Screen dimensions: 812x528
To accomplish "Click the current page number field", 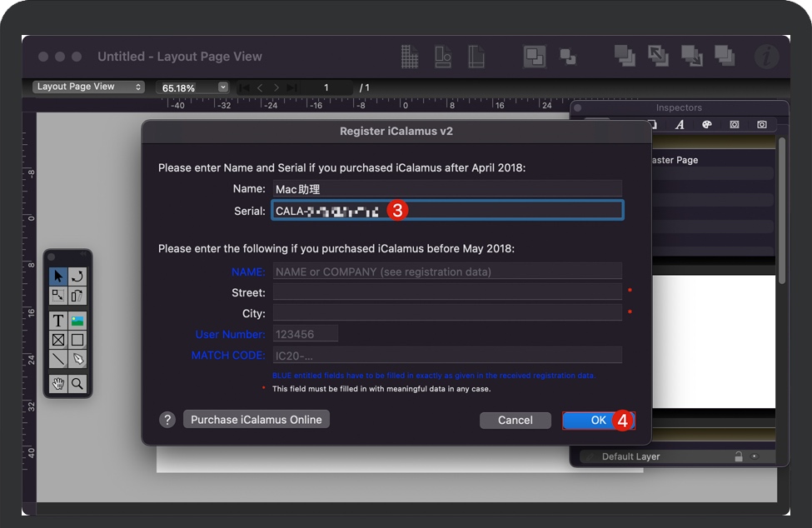I will click(x=326, y=87).
